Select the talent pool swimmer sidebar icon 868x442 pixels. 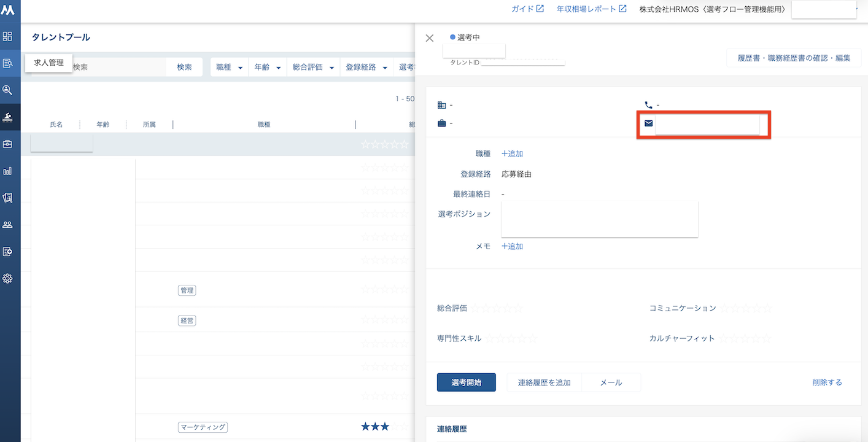tap(7, 117)
